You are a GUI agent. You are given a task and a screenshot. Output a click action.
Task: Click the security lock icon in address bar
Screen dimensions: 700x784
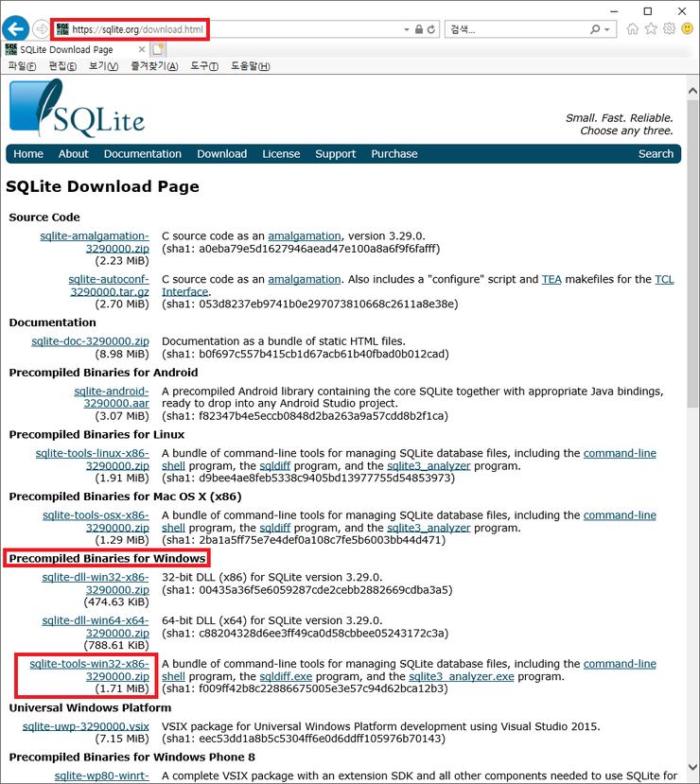pyautogui.click(x=418, y=30)
